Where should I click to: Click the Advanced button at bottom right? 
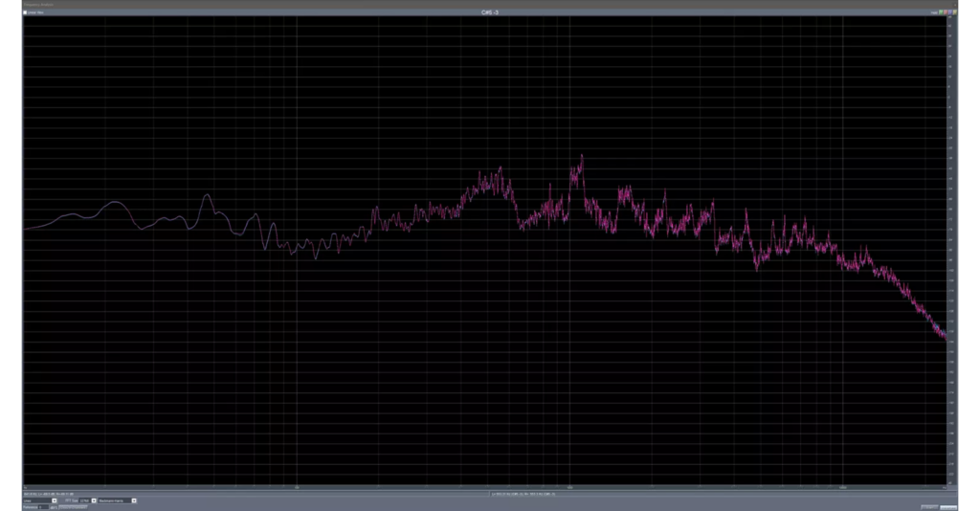(950, 507)
